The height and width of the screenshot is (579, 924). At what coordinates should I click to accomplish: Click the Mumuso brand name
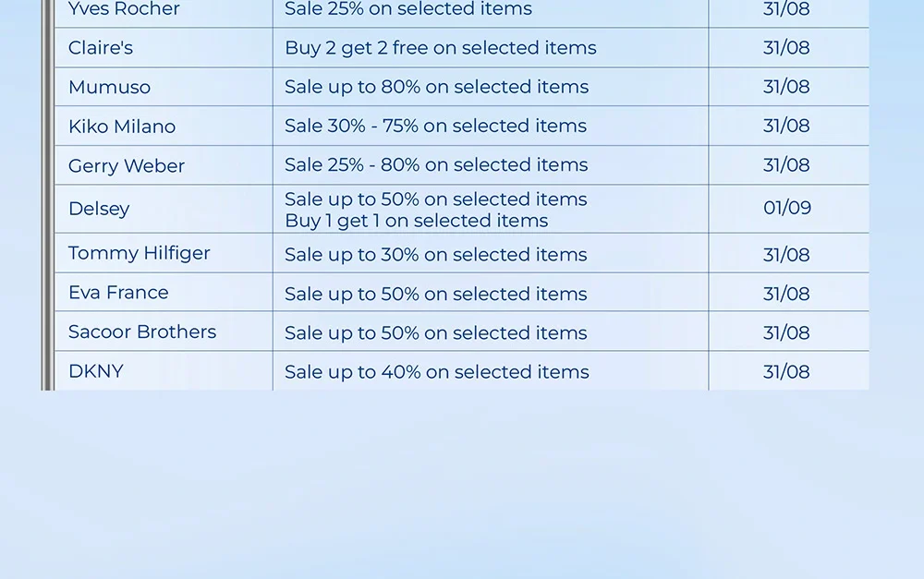pyautogui.click(x=109, y=88)
